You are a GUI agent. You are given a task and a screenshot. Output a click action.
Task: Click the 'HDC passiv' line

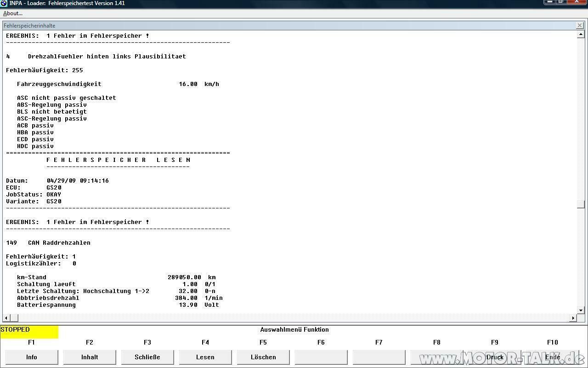point(35,146)
